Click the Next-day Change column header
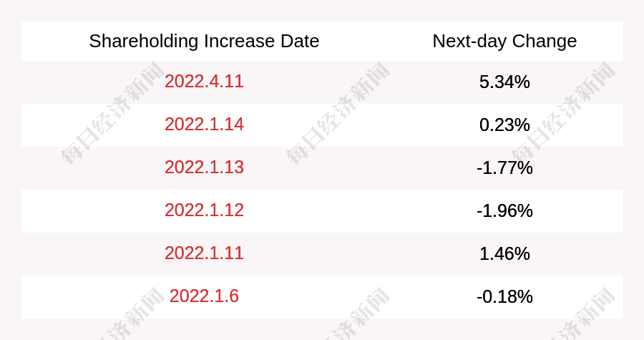Viewport: 644px width, 340px height. tap(504, 41)
